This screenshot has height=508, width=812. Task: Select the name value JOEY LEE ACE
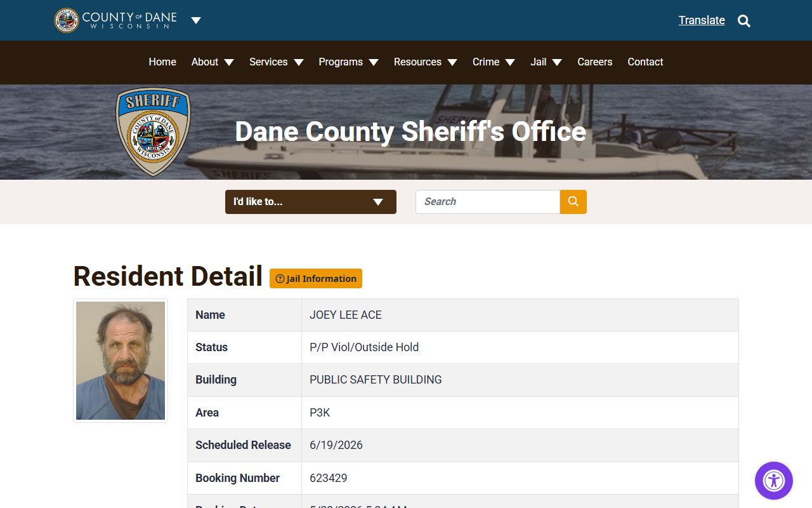click(346, 315)
